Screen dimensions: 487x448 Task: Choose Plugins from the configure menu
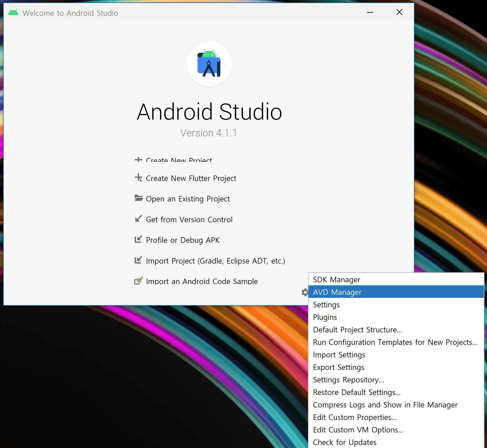[325, 317]
